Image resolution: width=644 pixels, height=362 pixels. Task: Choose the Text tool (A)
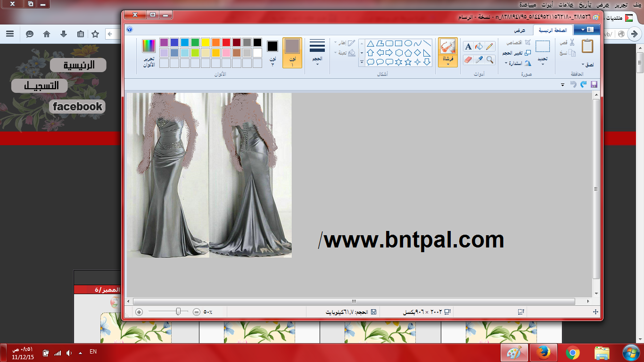point(468,46)
